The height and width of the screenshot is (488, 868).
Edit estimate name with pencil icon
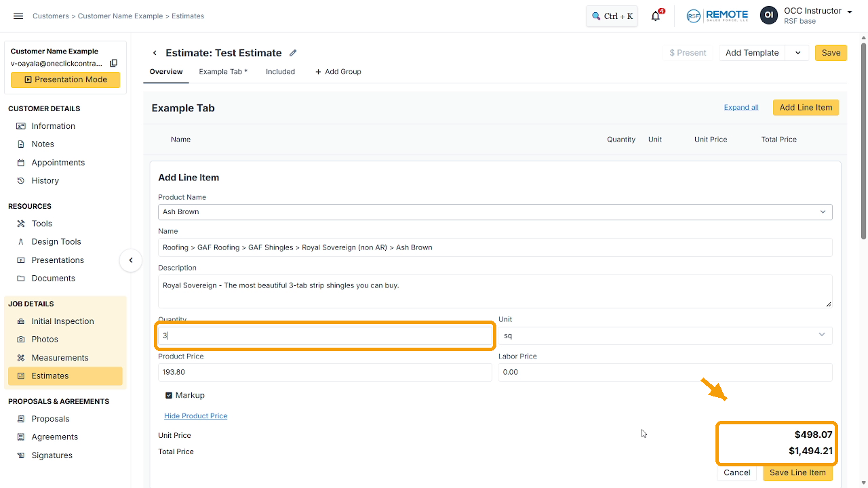click(293, 53)
